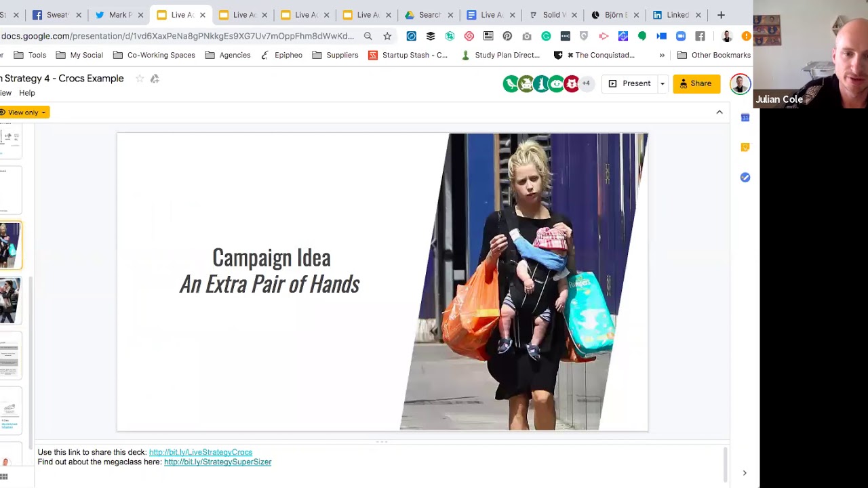Select the highlighted current slide thumbnail

point(11,245)
